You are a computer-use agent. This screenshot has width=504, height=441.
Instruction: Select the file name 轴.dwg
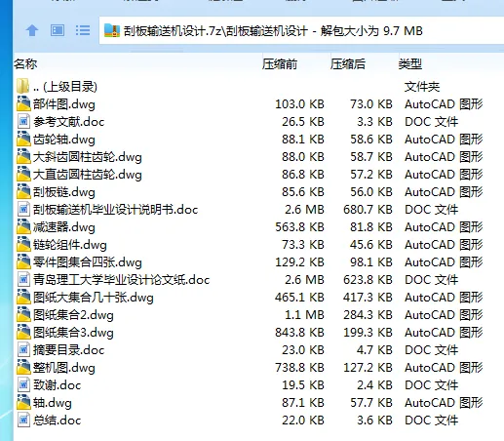tap(53, 403)
